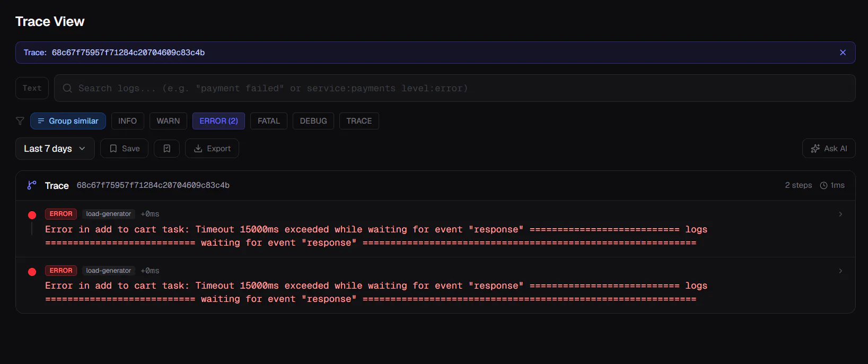Toggle the INFO level filter

click(x=127, y=121)
